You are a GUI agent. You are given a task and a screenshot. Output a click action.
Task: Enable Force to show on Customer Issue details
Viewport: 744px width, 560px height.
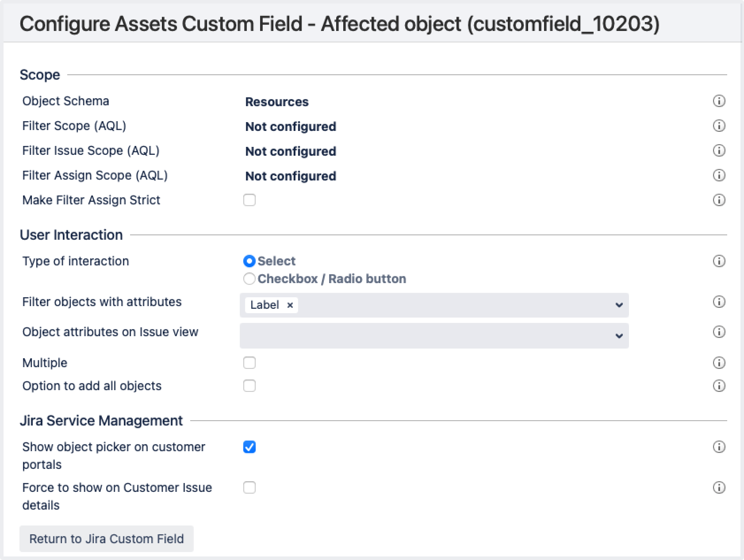pos(250,488)
